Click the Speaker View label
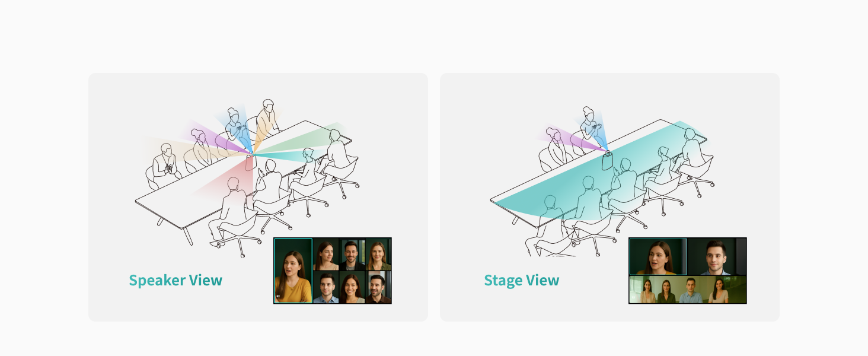Viewport: 868px width, 356px height. (175, 281)
